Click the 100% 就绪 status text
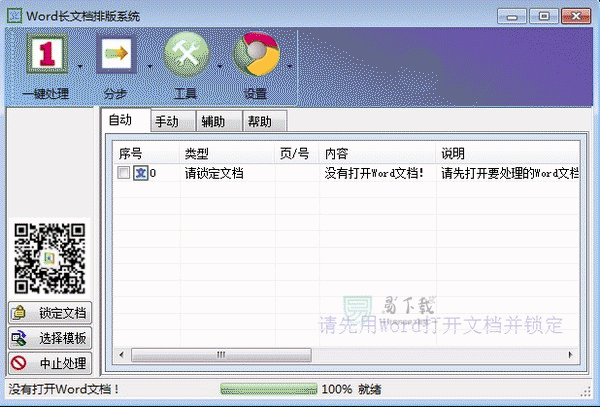600x407 pixels. (x=351, y=389)
